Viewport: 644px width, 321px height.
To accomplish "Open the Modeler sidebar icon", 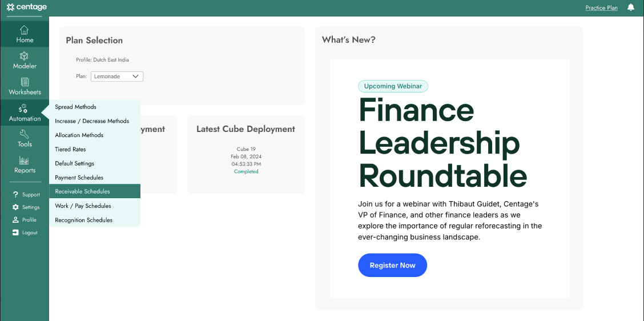I will pos(24,61).
